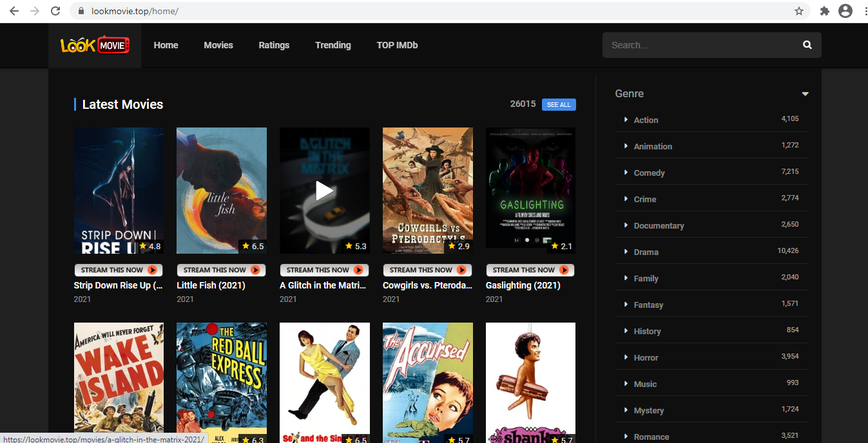The height and width of the screenshot is (443, 868).
Task: Click Stream This Now under Little Fish
Action: 221,270
